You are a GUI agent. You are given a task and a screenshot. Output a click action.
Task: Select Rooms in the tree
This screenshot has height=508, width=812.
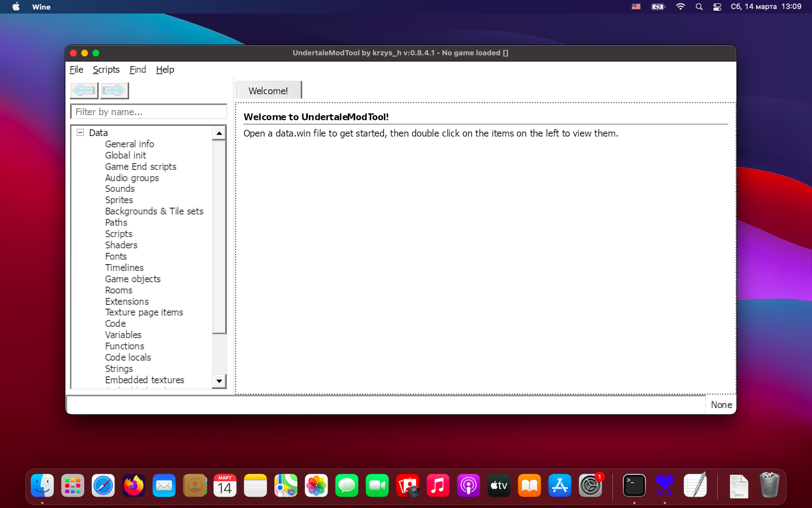[x=118, y=290]
